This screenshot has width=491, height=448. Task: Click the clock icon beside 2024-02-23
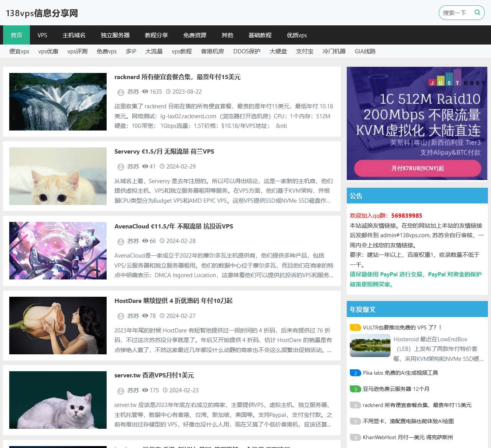pyautogui.click(x=165, y=390)
